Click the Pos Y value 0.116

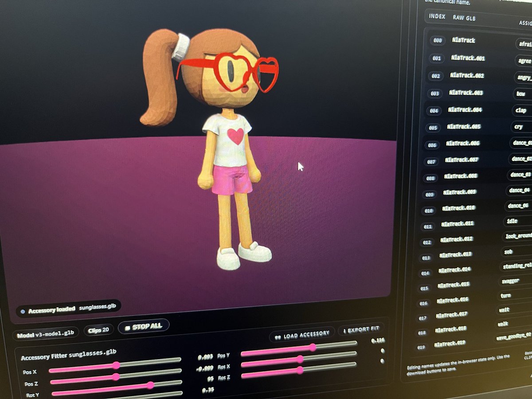(378, 340)
